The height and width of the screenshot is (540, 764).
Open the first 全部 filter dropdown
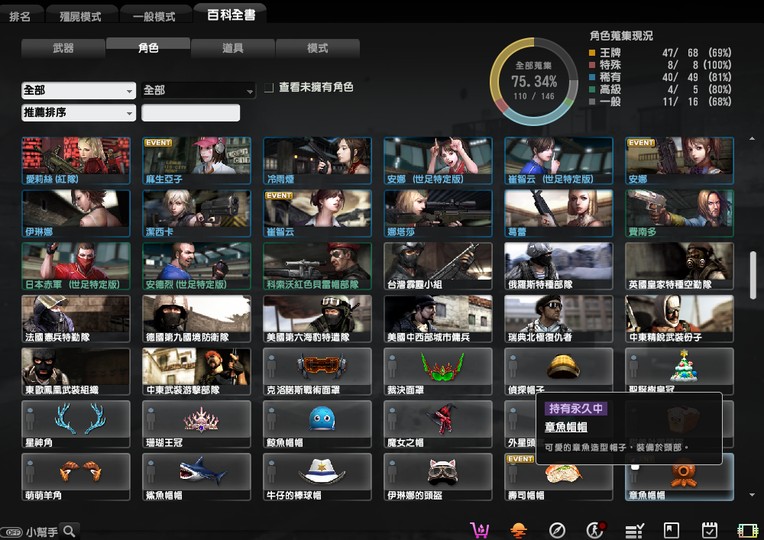tap(78, 90)
